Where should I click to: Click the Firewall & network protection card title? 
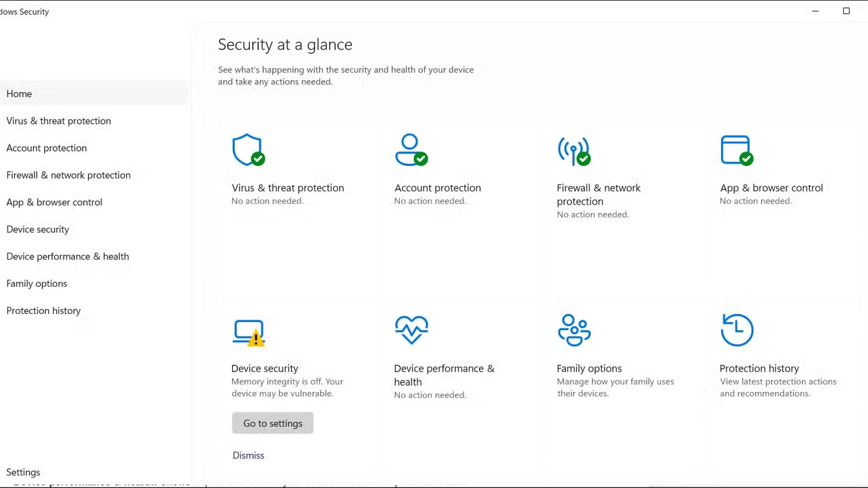tap(598, 195)
